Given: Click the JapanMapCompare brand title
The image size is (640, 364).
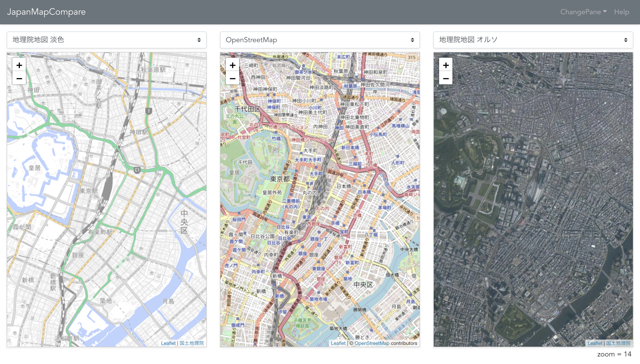Looking at the screenshot, I should tap(46, 12).
